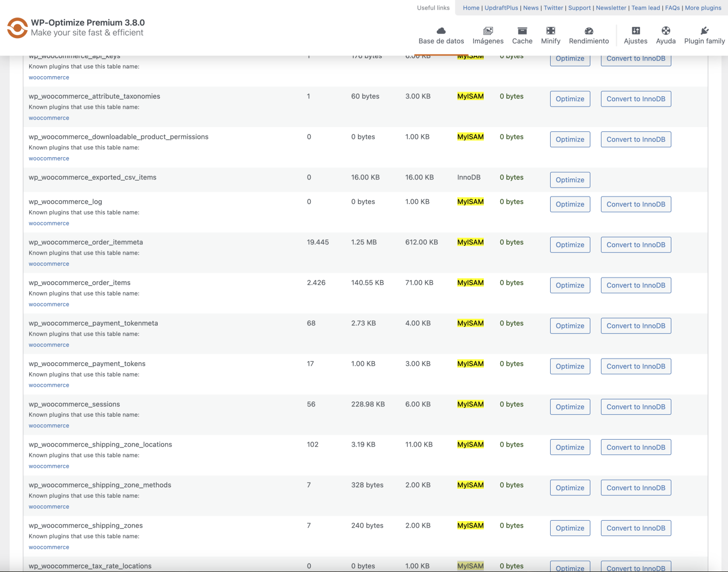Open the Twitter link

click(554, 8)
